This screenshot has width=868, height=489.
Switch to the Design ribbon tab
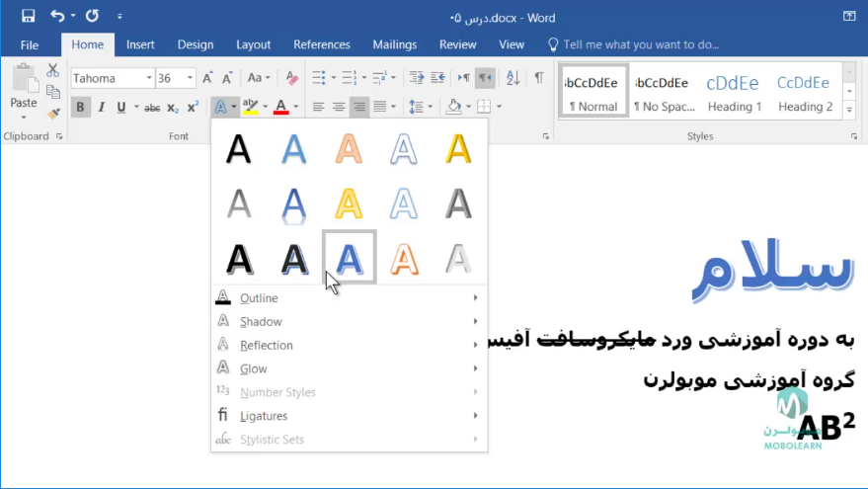tap(196, 44)
